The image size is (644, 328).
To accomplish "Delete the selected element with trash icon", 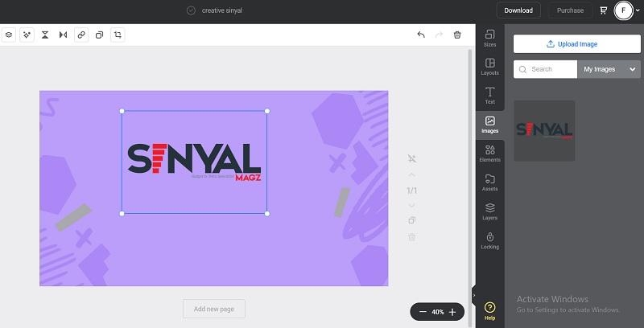I will coord(457,35).
